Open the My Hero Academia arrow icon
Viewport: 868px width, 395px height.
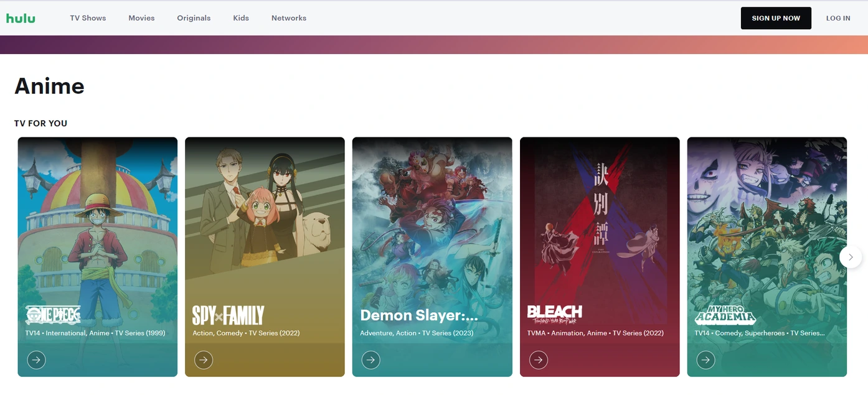pos(705,360)
